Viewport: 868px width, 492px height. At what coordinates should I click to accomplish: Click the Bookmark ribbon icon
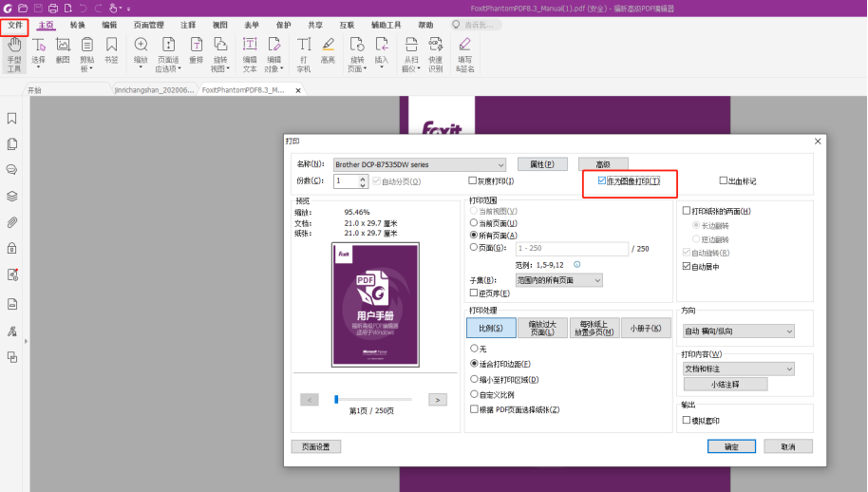[x=111, y=51]
